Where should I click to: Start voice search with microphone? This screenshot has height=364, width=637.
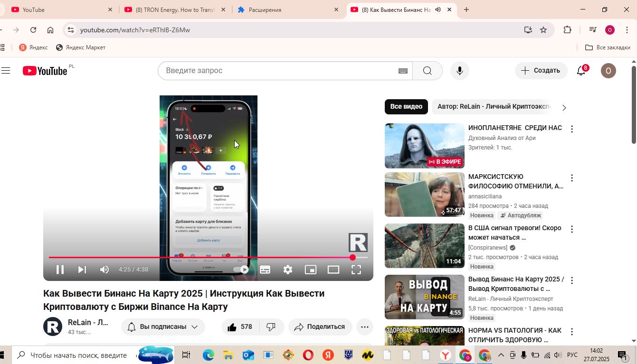pos(459,71)
